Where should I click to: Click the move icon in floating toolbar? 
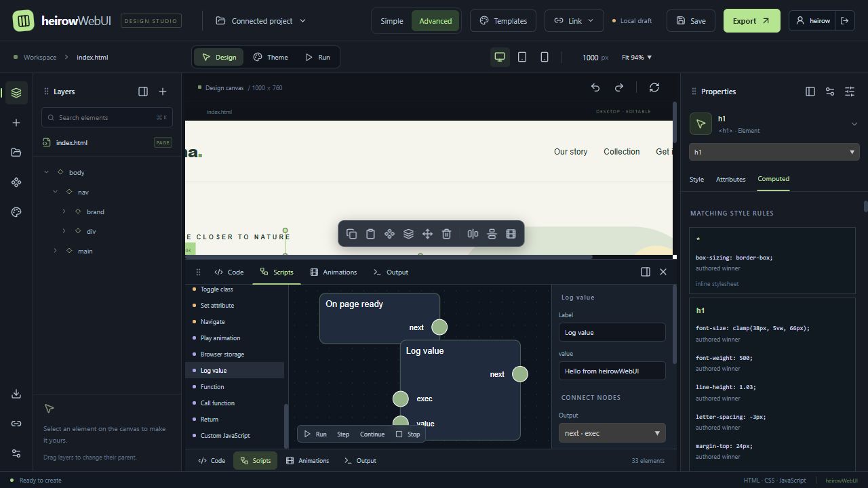427,234
